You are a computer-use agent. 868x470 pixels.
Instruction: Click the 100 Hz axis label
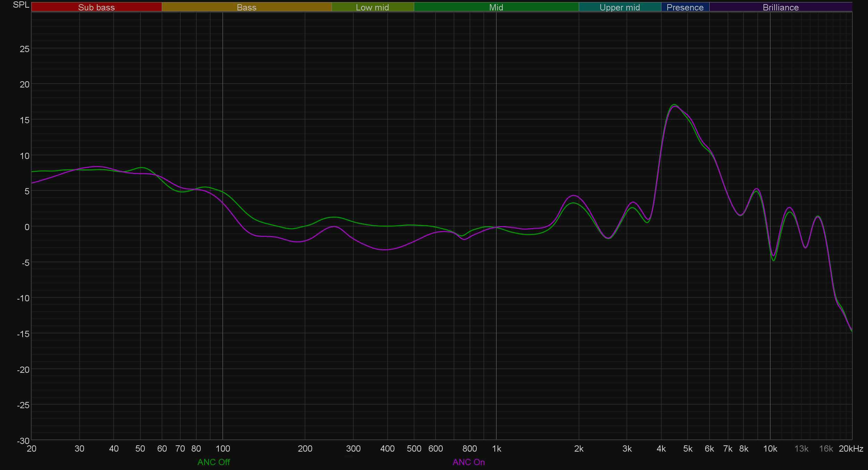[x=223, y=449]
